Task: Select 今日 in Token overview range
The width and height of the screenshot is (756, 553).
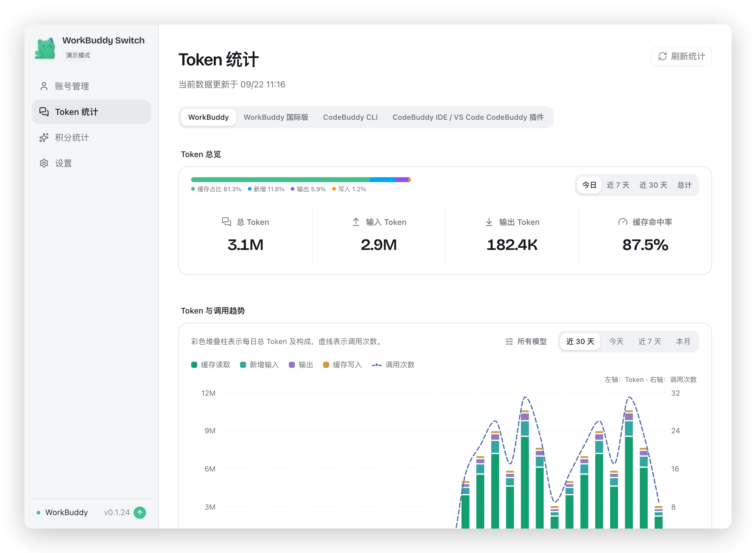Action: pos(589,185)
